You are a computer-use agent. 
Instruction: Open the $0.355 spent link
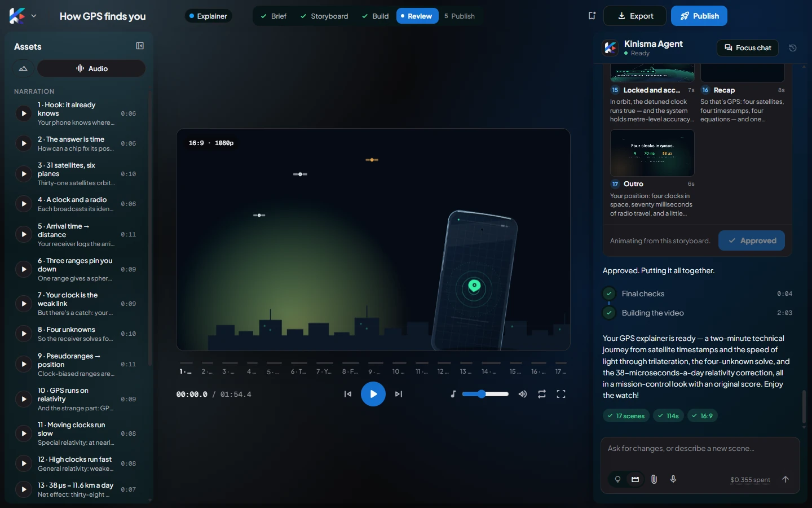tap(750, 480)
